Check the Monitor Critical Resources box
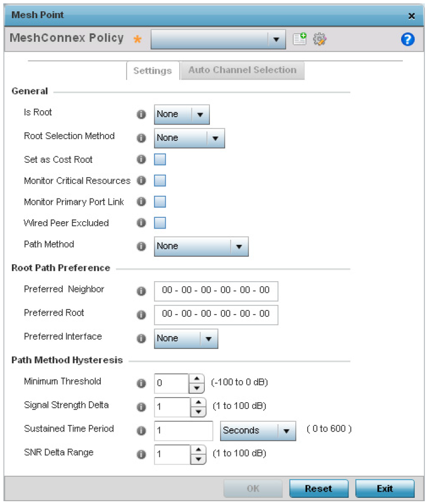The height and width of the screenshot is (504, 430). 160,180
